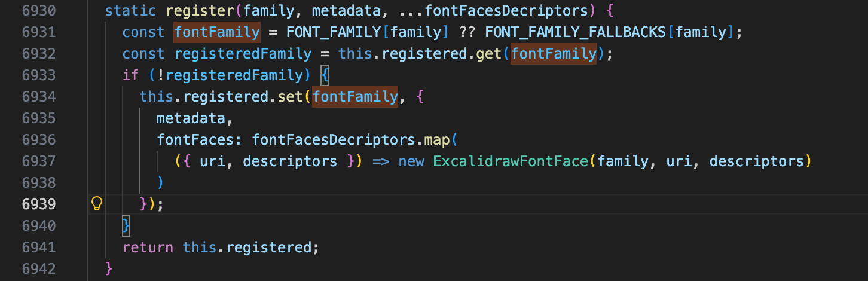Click the lightbulb code action icon
Image resolution: width=868 pixels, height=281 pixels.
[x=97, y=204]
